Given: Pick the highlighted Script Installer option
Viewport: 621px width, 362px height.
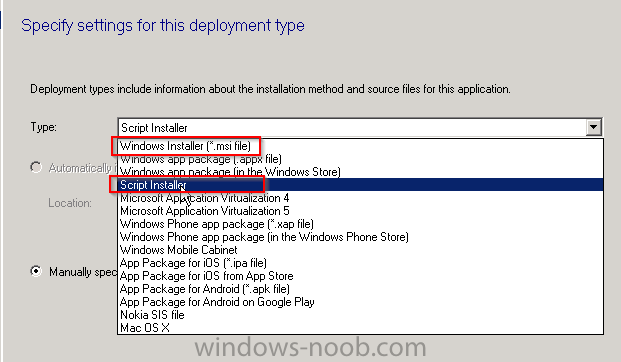Looking at the screenshot, I should coord(361,185).
